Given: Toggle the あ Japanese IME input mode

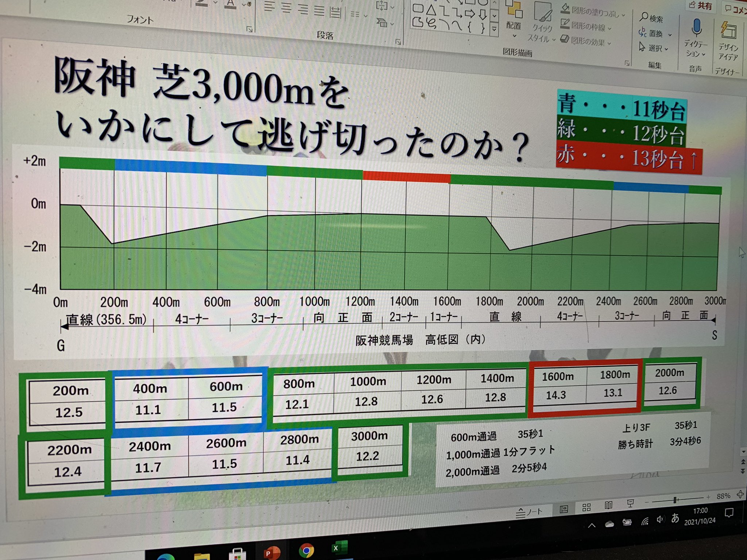Looking at the screenshot, I should click(x=675, y=518).
